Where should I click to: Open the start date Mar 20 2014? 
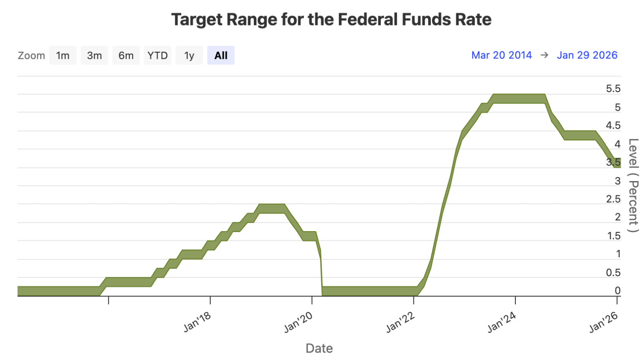pos(502,55)
